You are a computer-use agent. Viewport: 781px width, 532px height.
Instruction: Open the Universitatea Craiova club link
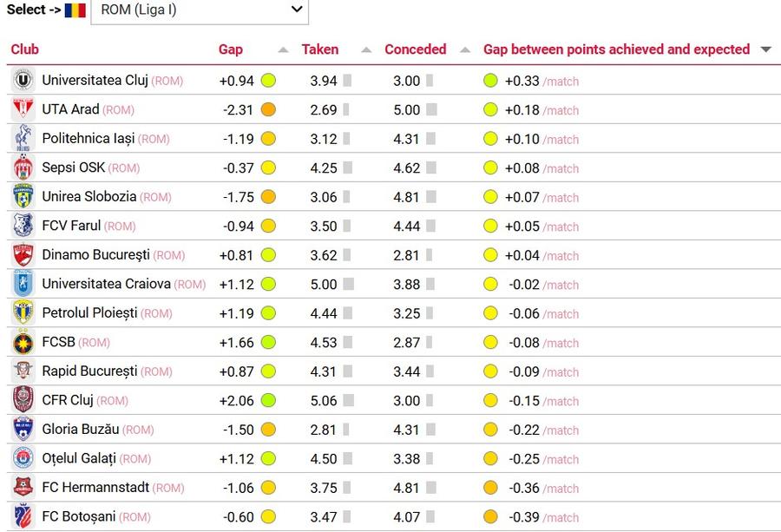(106, 284)
